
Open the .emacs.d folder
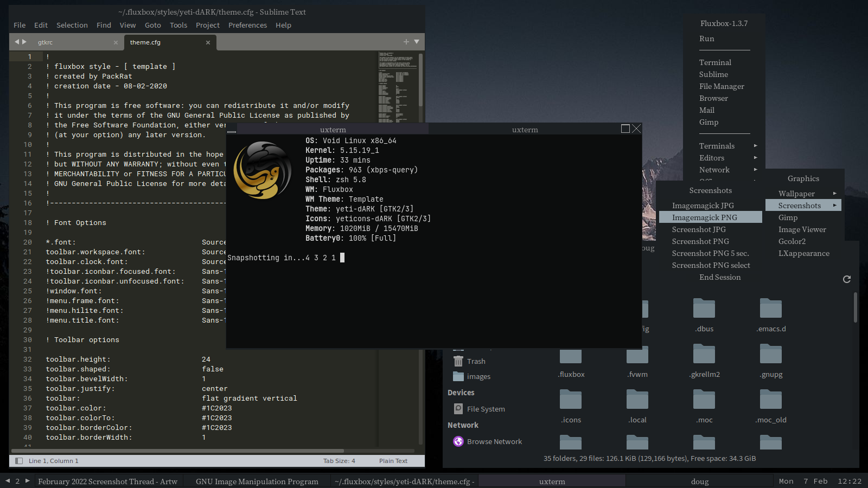point(771,314)
